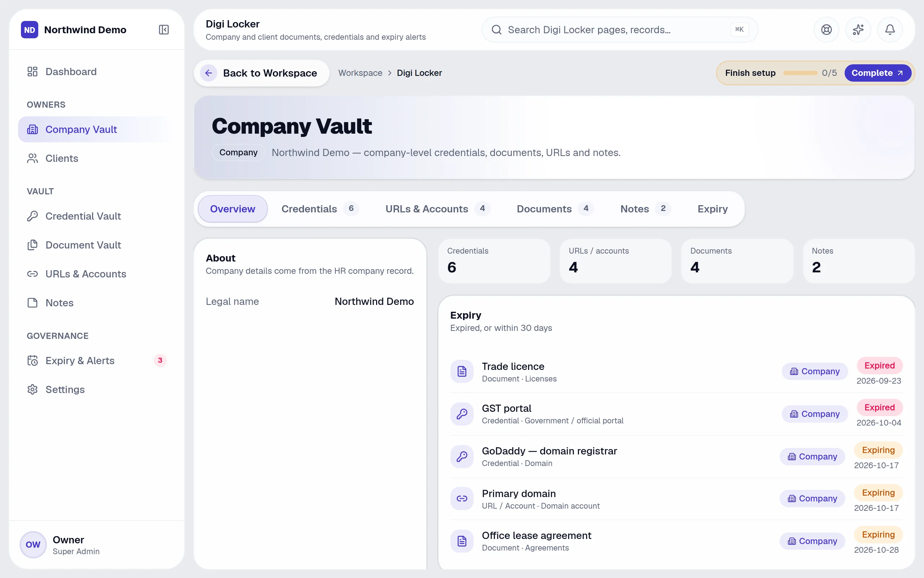924x578 pixels.
Task: Open Notes in the sidebar
Action: (96, 303)
